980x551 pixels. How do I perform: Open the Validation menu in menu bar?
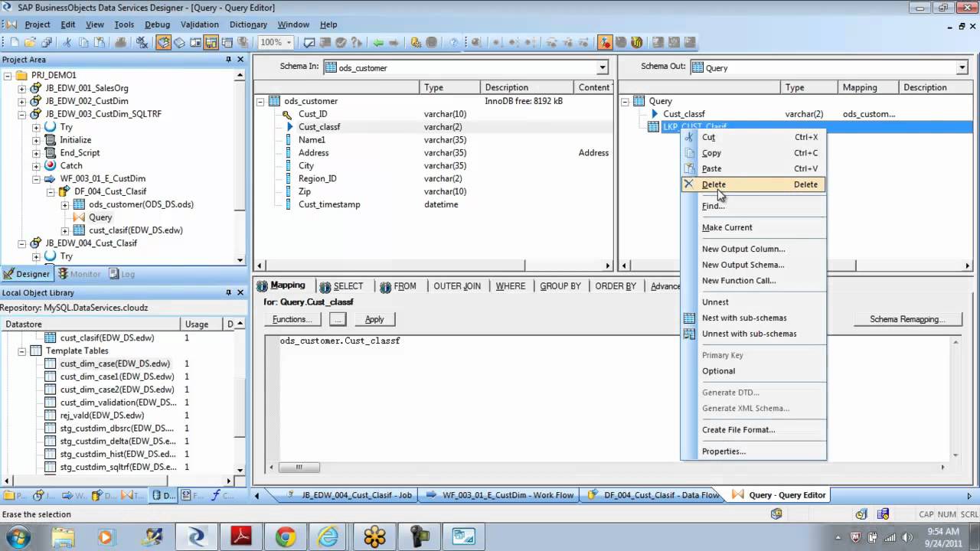(x=199, y=24)
